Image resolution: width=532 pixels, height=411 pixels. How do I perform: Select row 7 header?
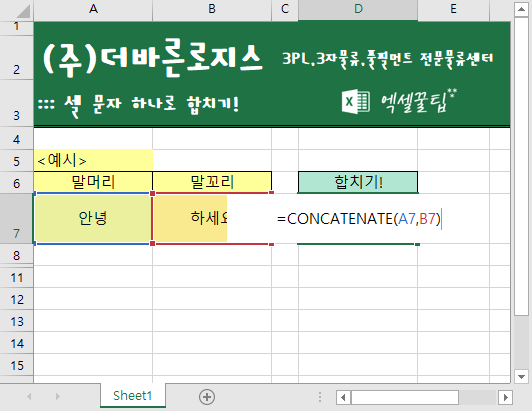[16, 219]
